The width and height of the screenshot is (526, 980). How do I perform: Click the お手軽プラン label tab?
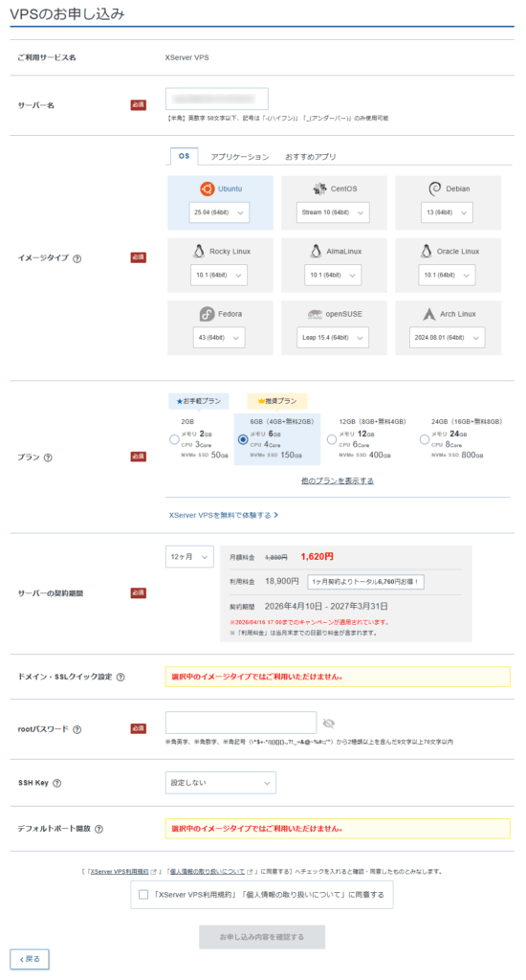tap(199, 401)
